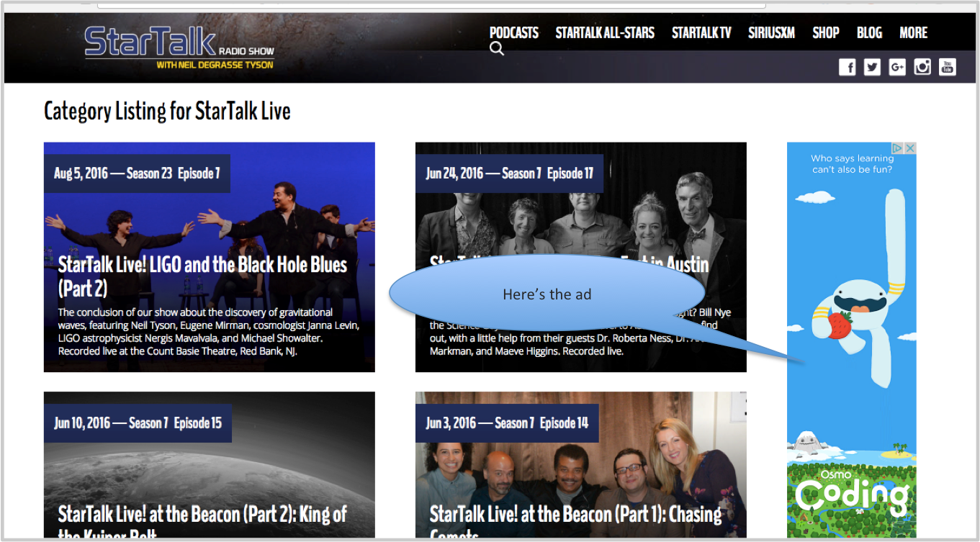Viewport: 980px width, 542px height.
Task: Open the Podcasts menu
Action: point(514,32)
